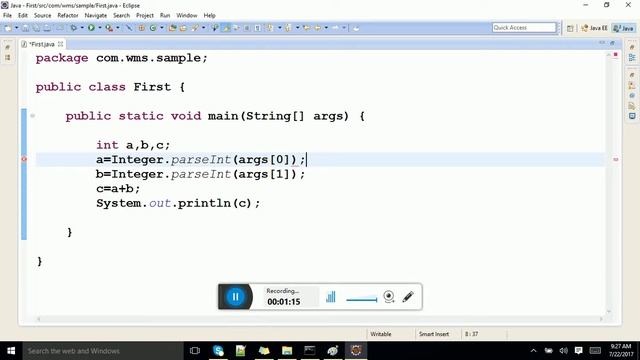
Task: Click the New Java Class icon
Action: point(153,28)
